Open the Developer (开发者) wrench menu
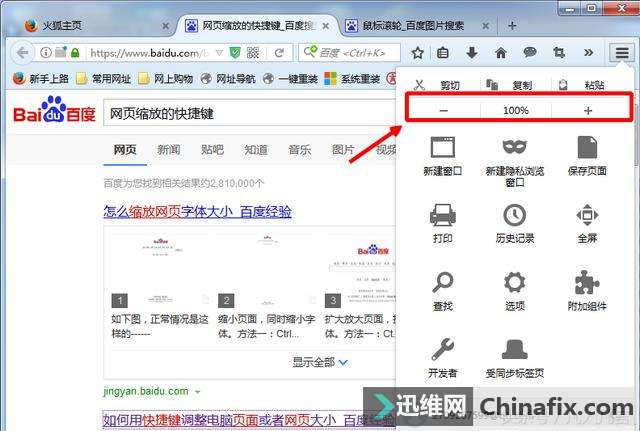640x431 pixels. [x=442, y=350]
